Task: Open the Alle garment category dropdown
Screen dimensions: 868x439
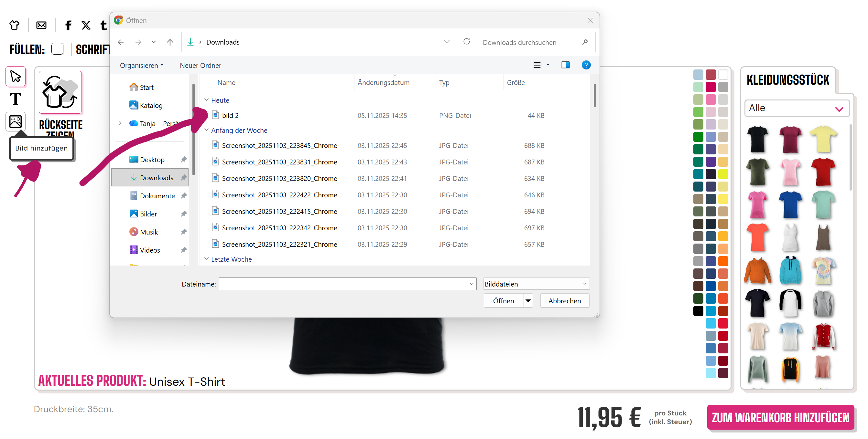Action: tap(796, 108)
